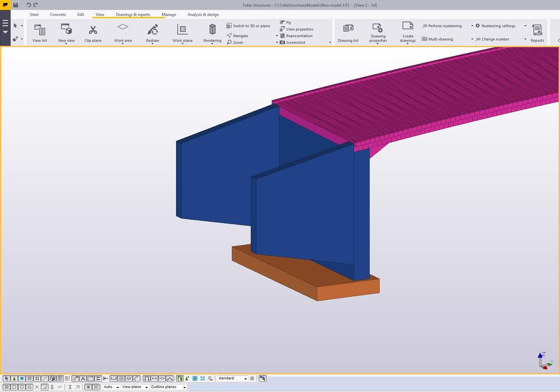Open the Reports tool

pyautogui.click(x=537, y=33)
